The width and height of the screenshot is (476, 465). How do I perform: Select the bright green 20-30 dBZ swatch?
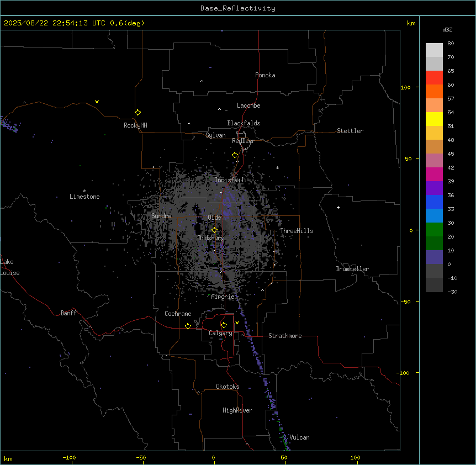click(x=434, y=230)
